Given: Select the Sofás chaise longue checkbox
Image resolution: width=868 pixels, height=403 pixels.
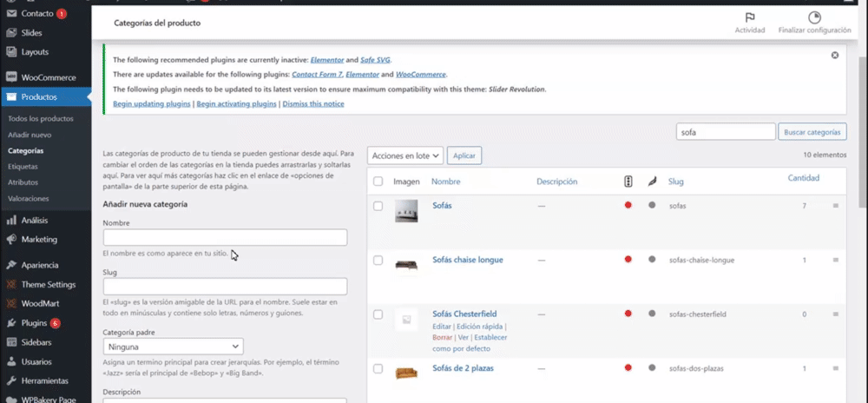Looking at the screenshot, I should click(378, 260).
